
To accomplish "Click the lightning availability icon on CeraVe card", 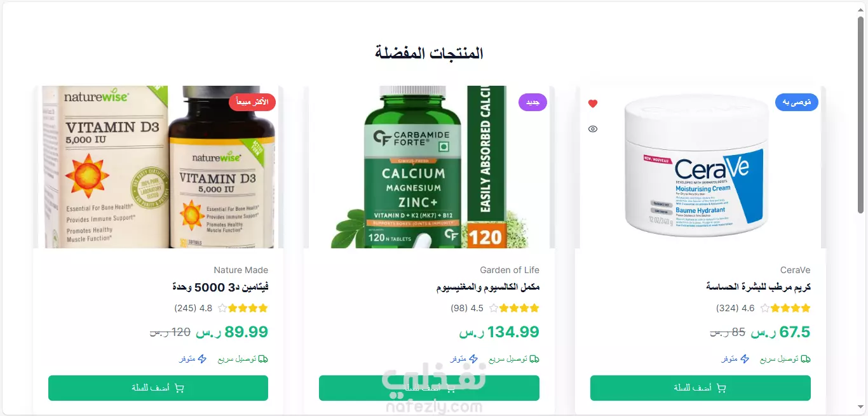I will [745, 359].
